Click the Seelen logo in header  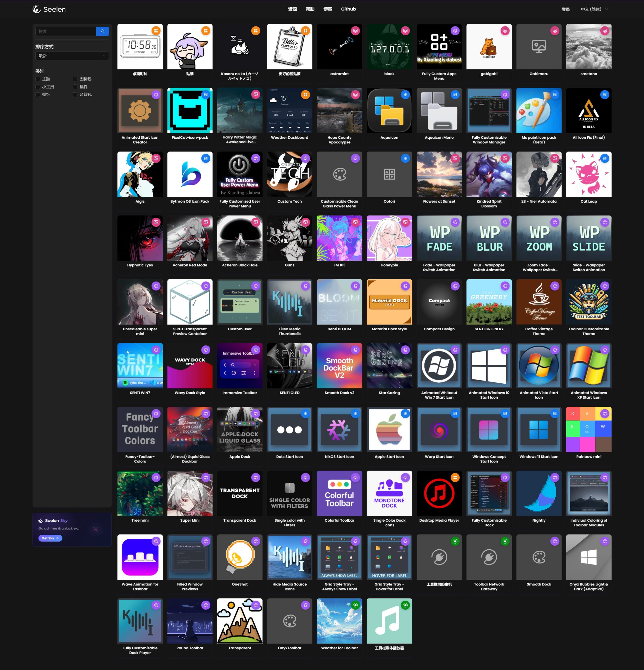[x=49, y=9]
